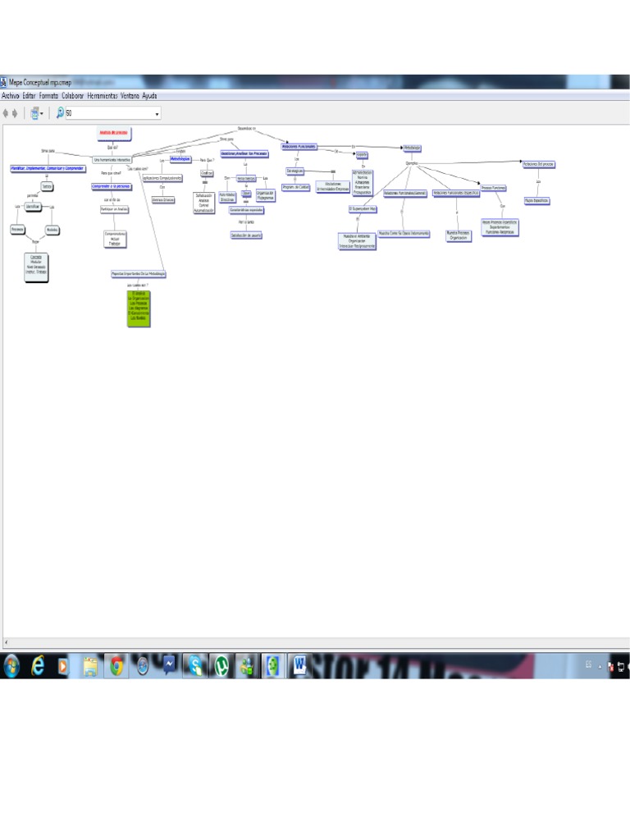This screenshot has width=630, height=840.
Task: Select the green list concept node
Action: (x=139, y=308)
